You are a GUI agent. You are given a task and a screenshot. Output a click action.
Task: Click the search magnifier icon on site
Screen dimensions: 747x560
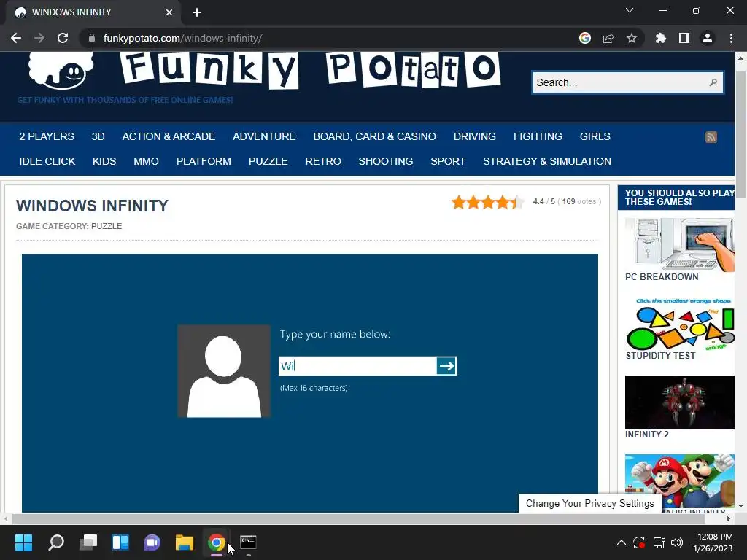[713, 82]
